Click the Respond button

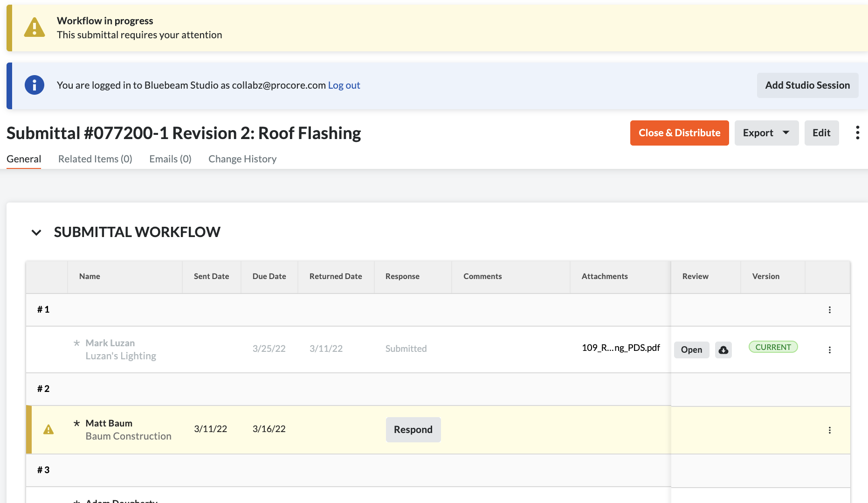click(x=413, y=430)
